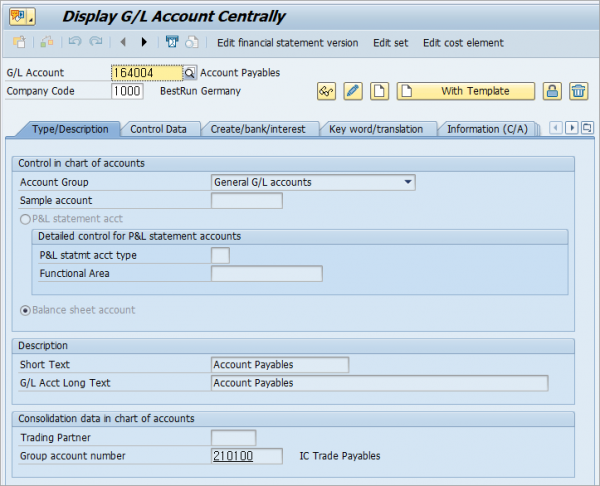Click the Display glasses icon button

point(326,91)
